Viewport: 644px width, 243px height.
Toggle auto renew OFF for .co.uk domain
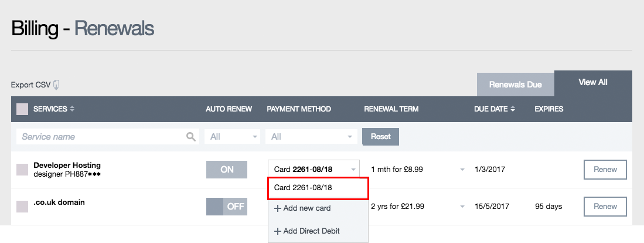click(x=227, y=207)
